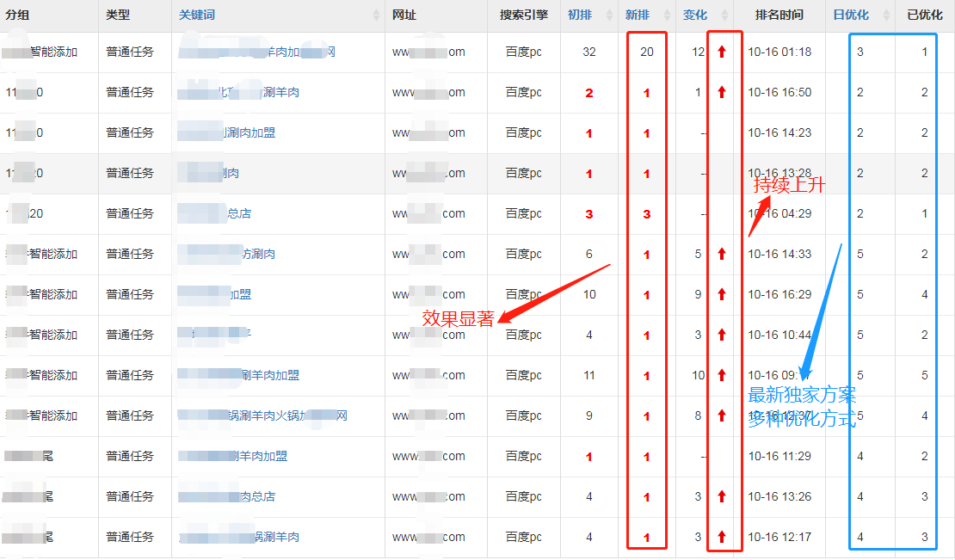Click the sort arrows in 关键词 header
955x560 pixels.
click(376, 15)
